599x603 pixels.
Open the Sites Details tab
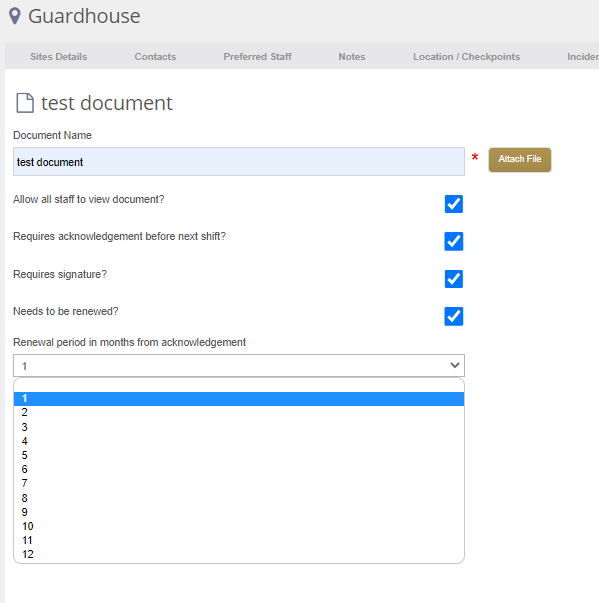pyautogui.click(x=59, y=57)
